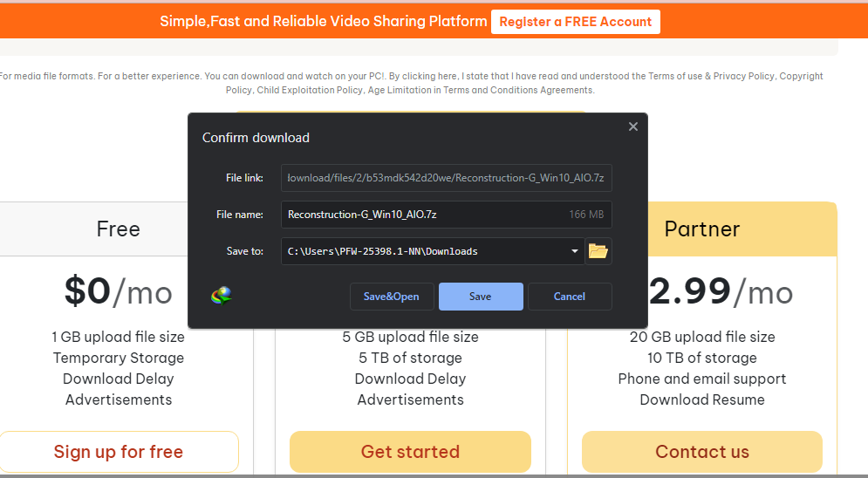Click the File link field
Image resolution: width=868 pixels, height=478 pixels.
tap(446, 178)
